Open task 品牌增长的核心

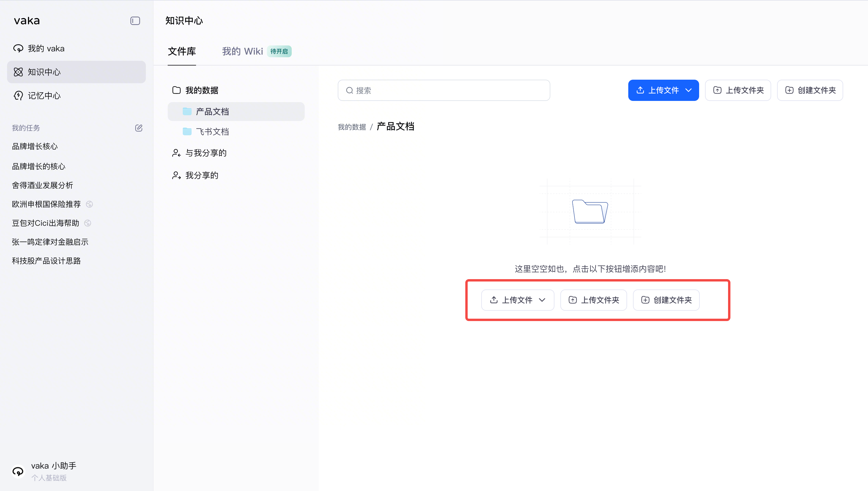click(x=38, y=166)
